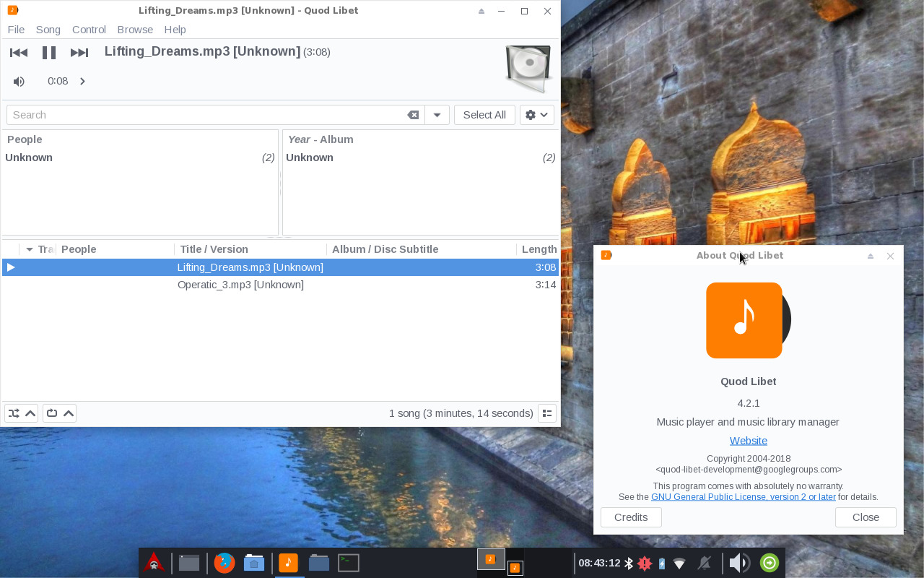The width and height of the screenshot is (924, 578).
Task: Open shuffle mode options arrow
Action: (x=30, y=413)
